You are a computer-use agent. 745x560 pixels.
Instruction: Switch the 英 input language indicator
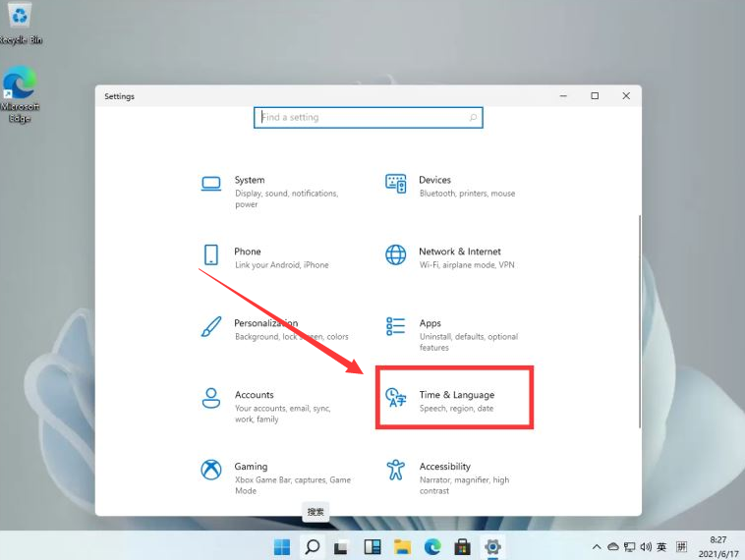click(661, 547)
